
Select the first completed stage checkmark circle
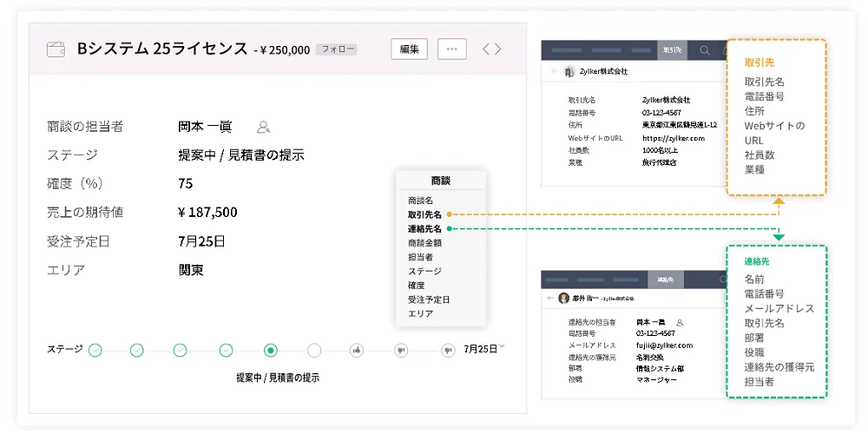tap(95, 350)
